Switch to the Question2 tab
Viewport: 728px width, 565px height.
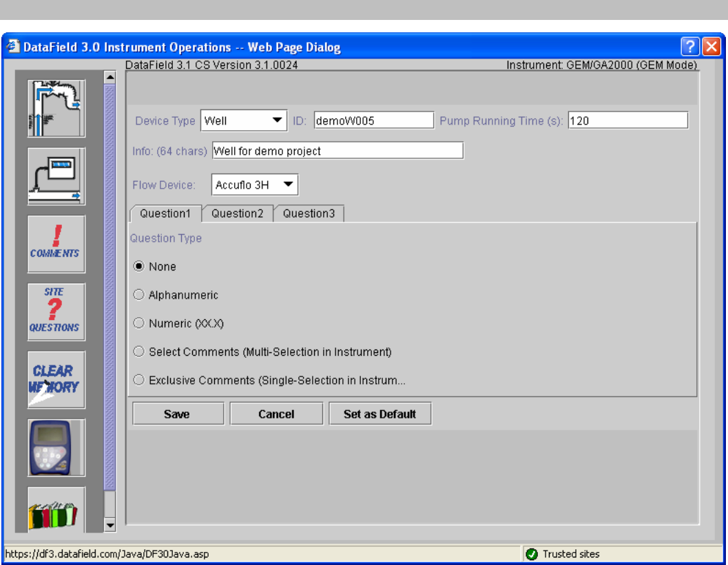point(237,213)
